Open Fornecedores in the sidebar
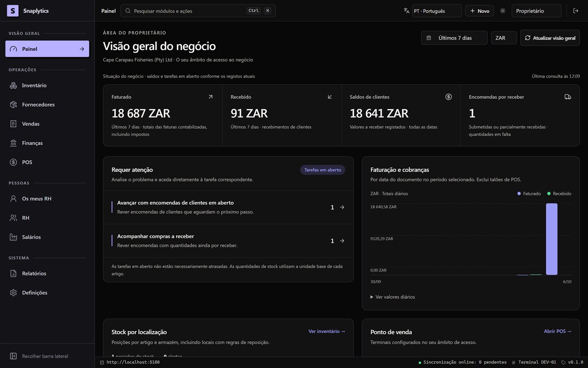The width and height of the screenshot is (588, 368). point(47,105)
